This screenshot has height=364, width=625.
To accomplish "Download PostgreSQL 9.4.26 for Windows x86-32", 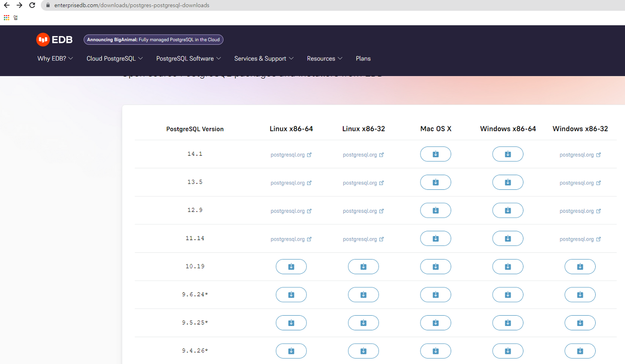I will tap(580, 351).
